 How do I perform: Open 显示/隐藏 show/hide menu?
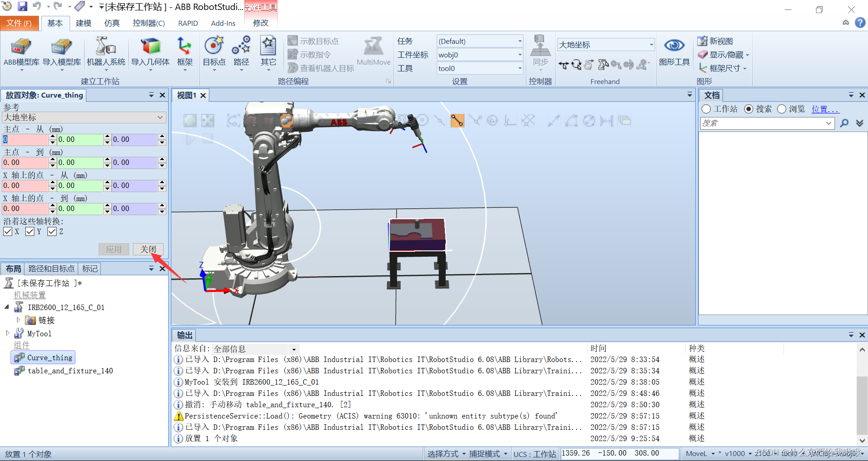(x=723, y=55)
